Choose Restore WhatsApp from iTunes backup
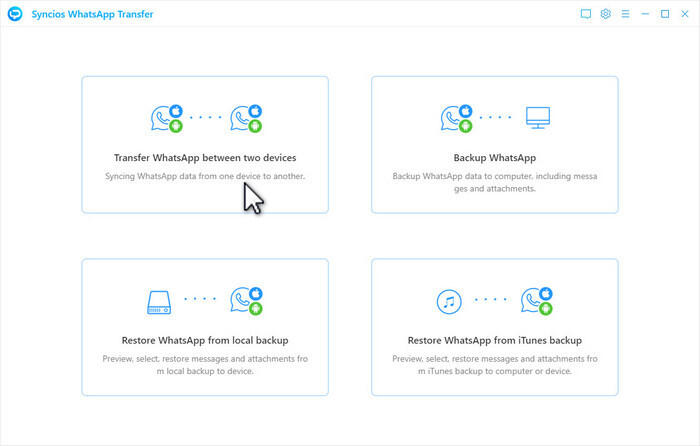 coord(494,340)
